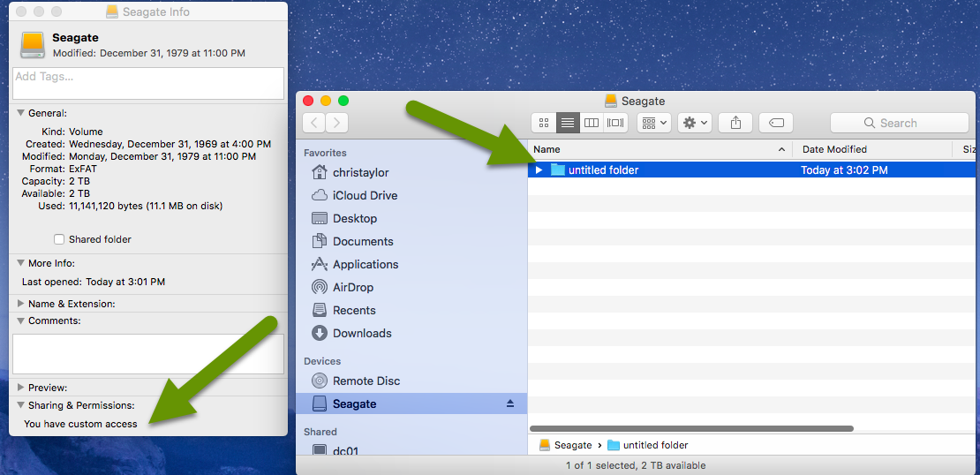
Task: Click the 'Today at 3:02 PM' date cell
Action: point(844,170)
